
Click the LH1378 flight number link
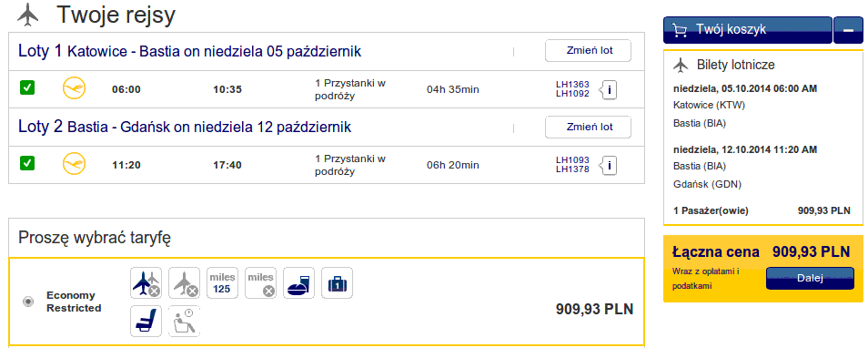coord(573,169)
